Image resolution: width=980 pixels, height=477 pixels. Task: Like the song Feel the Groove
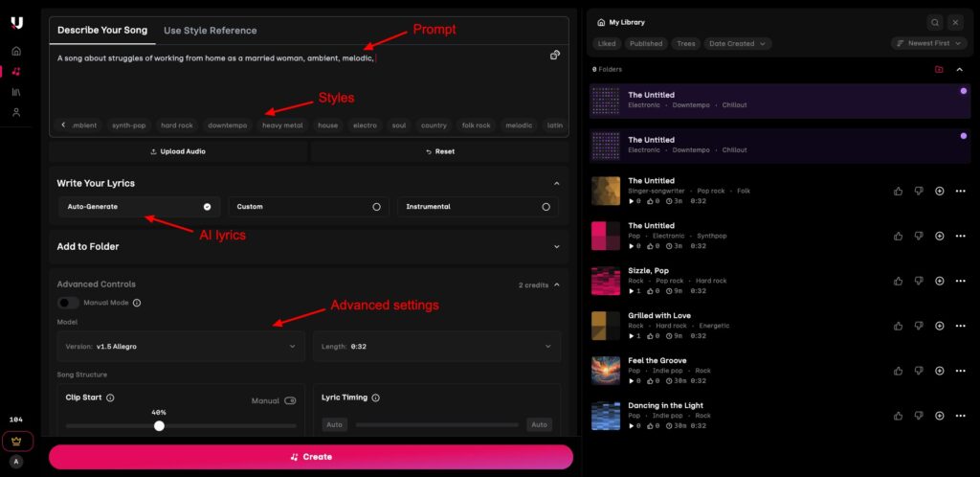898,371
